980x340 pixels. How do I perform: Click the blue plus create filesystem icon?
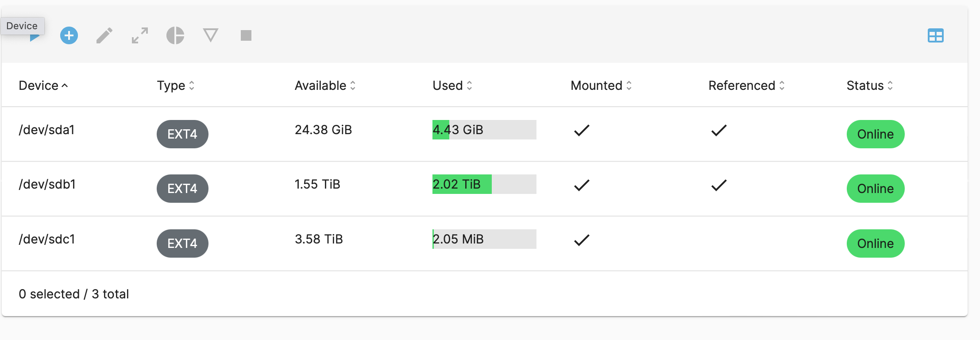69,35
